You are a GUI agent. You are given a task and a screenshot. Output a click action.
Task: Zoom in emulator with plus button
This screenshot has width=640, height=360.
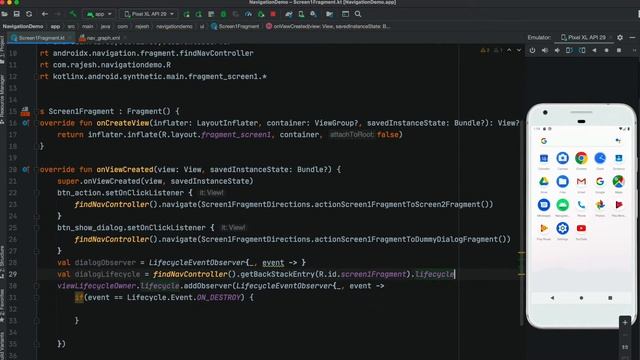(625, 322)
